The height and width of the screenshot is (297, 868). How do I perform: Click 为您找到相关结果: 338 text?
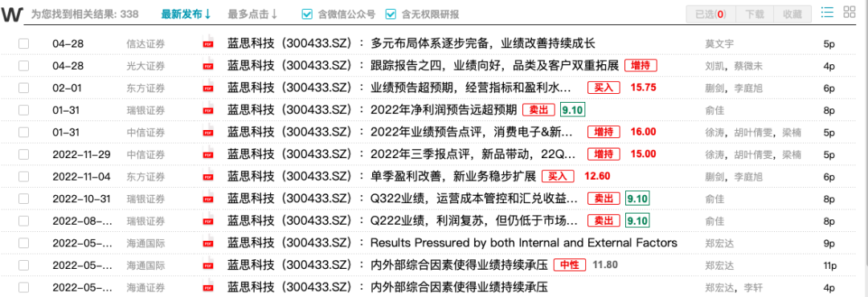click(84, 14)
